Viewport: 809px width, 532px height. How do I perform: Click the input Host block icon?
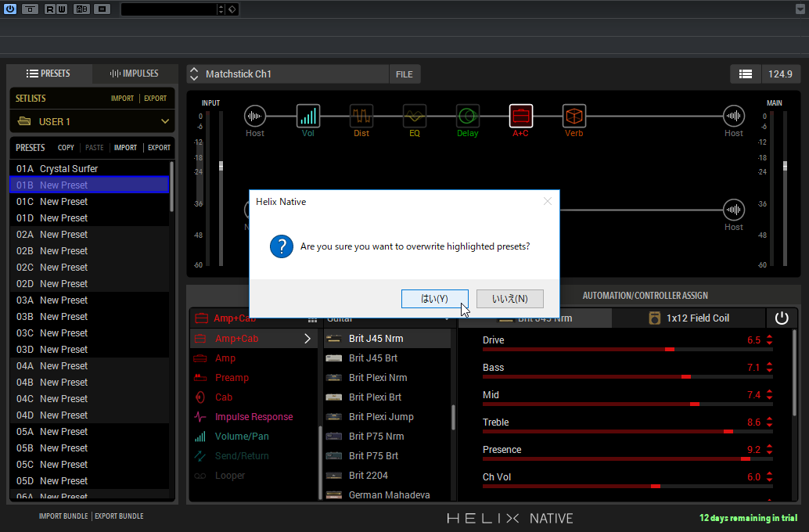click(255, 116)
